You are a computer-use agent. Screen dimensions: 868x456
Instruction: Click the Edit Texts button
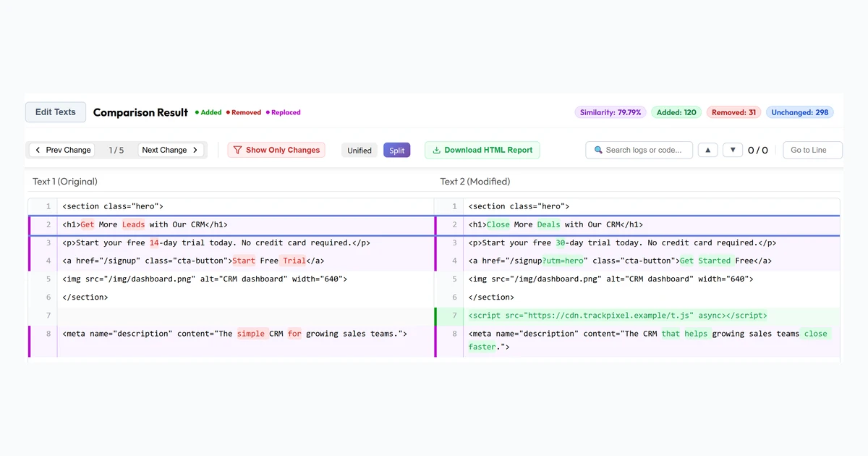[x=56, y=112]
